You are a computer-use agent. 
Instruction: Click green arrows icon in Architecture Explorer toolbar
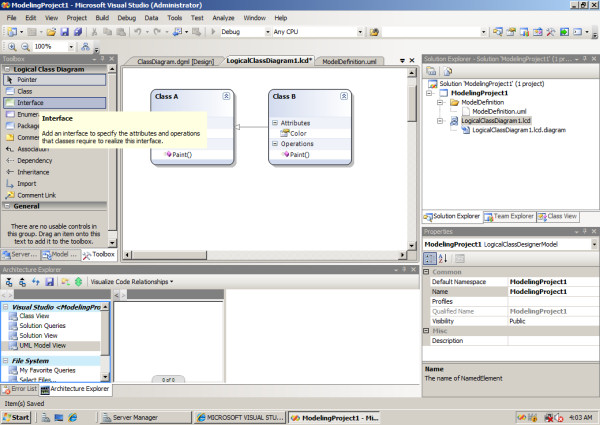click(78, 282)
